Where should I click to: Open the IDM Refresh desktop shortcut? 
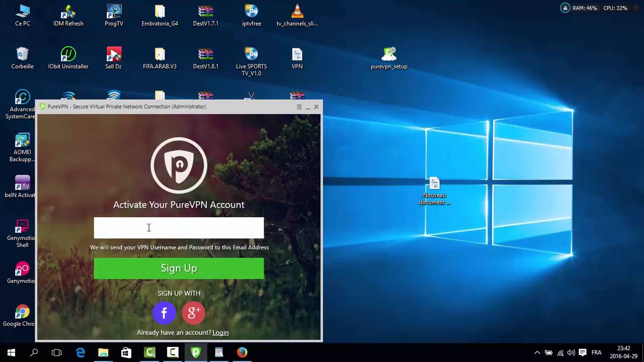(68, 15)
